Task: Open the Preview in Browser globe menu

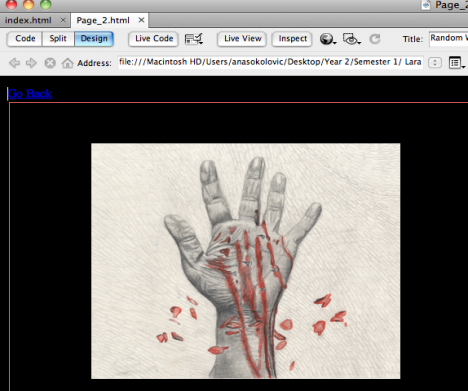Action: click(x=328, y=39)
